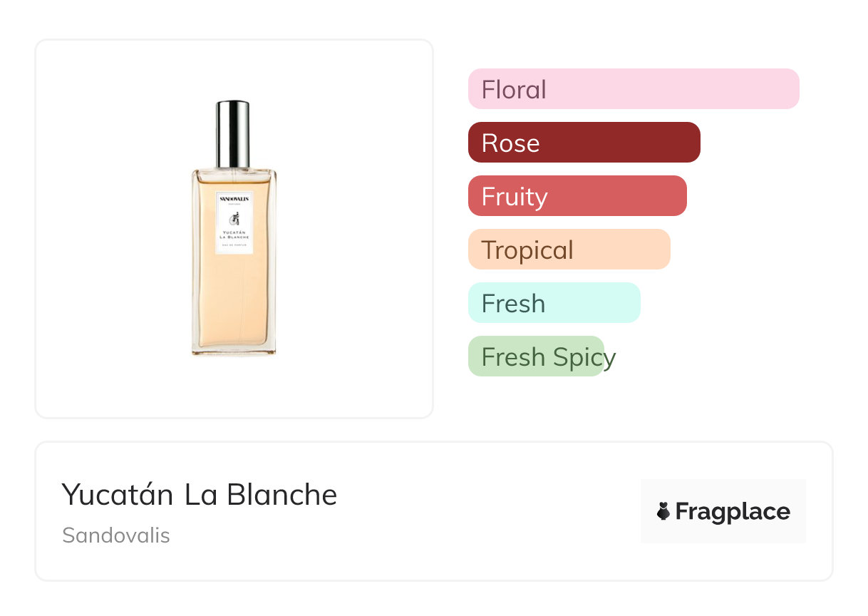Select the pink Floral accord bar
This screenshot has height=616, width=868.
click(634, 89)
